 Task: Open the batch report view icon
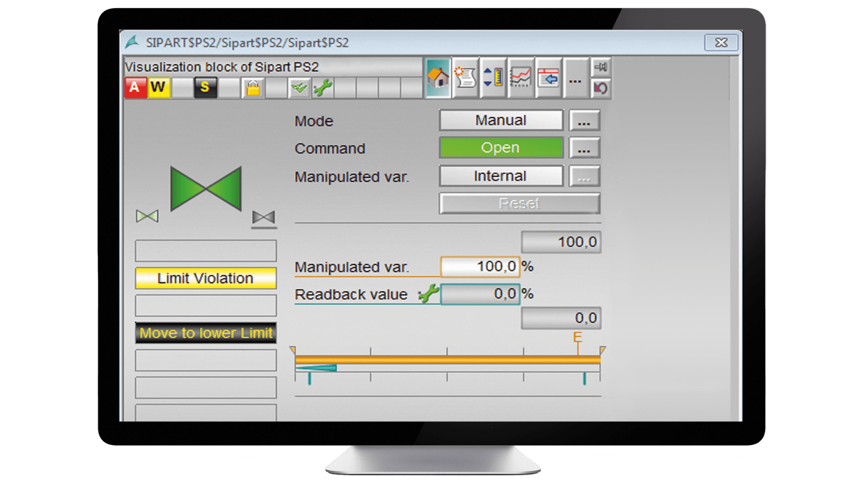(x=466, y=78)
